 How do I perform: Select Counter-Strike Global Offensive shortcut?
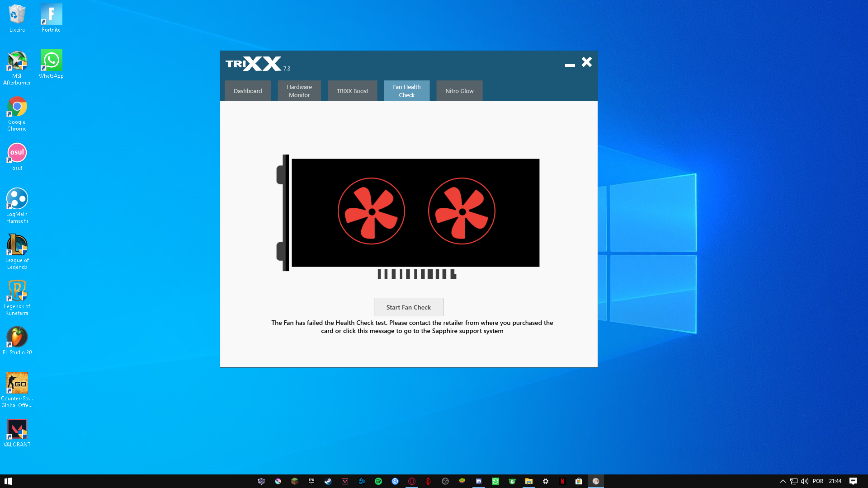(x=17, y=390)
